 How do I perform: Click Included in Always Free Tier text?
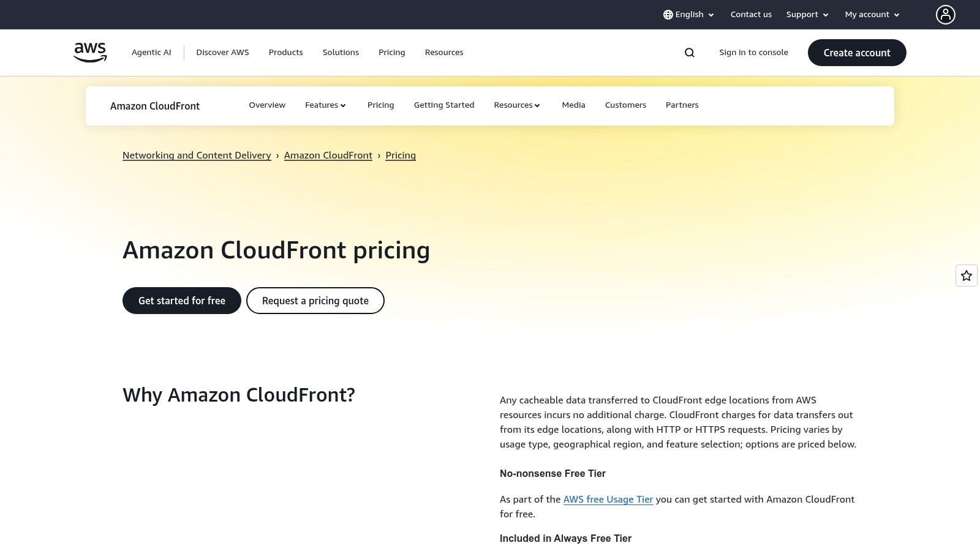565,538
